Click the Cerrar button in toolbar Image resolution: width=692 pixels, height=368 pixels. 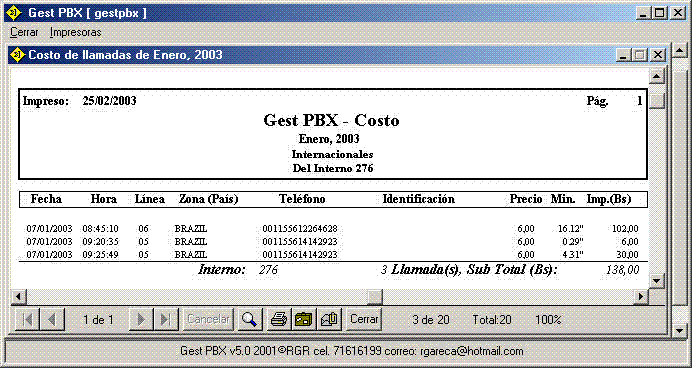364,319
